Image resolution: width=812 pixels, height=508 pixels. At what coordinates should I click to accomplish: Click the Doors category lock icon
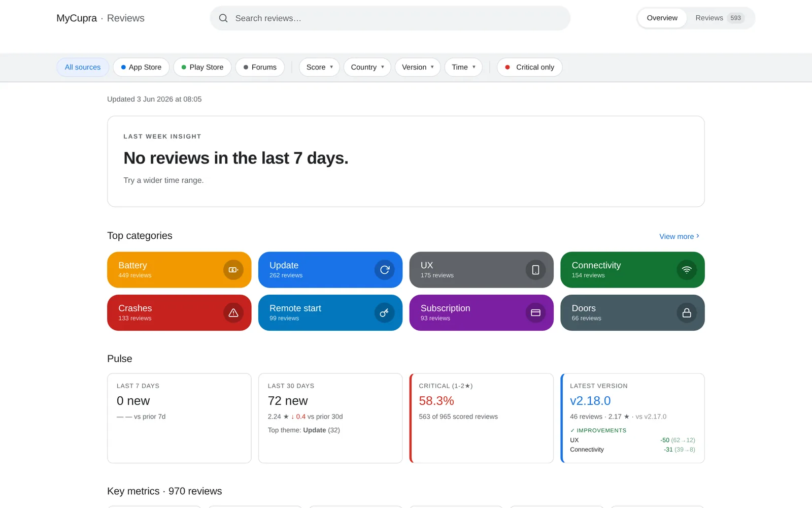687,313
